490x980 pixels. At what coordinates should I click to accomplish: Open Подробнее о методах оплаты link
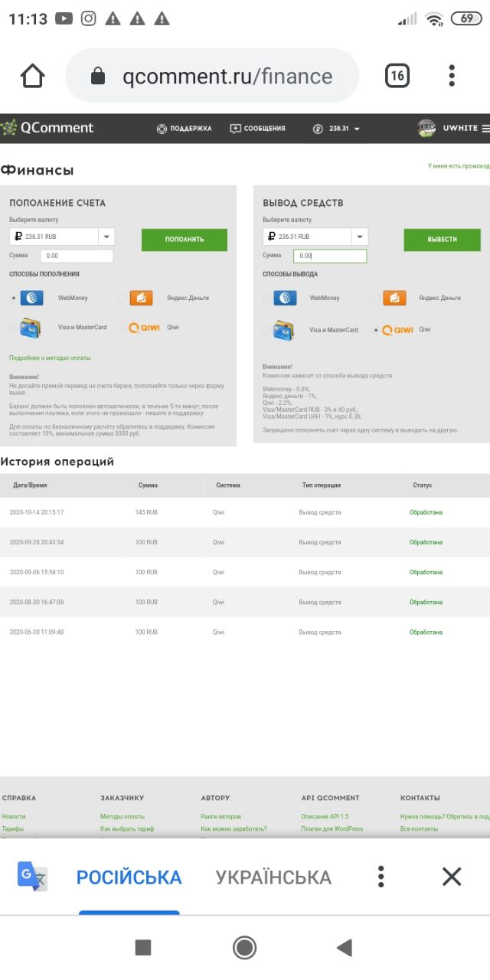pos(50,358)
